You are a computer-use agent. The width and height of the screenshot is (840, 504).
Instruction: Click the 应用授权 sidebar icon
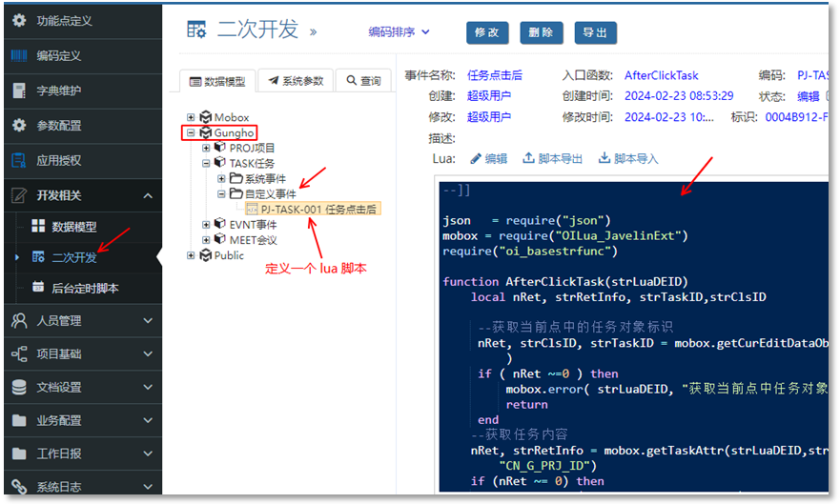(x=19, y=160)
